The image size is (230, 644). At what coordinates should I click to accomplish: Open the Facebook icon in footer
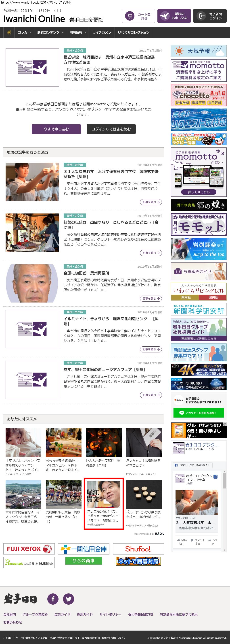click(53, 599)
